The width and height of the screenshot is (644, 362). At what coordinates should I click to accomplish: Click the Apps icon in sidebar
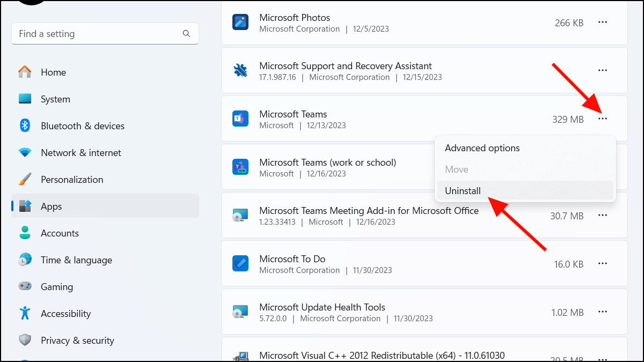coord(25,206)
